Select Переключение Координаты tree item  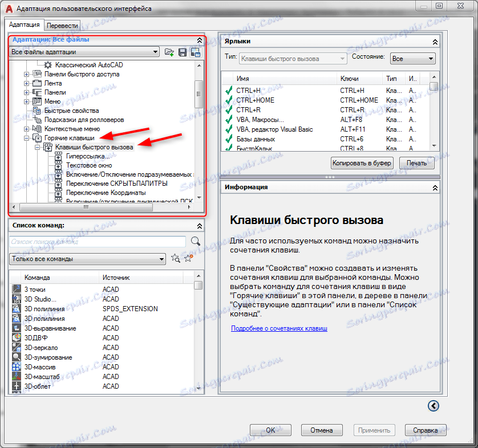[x=106, y=193]
